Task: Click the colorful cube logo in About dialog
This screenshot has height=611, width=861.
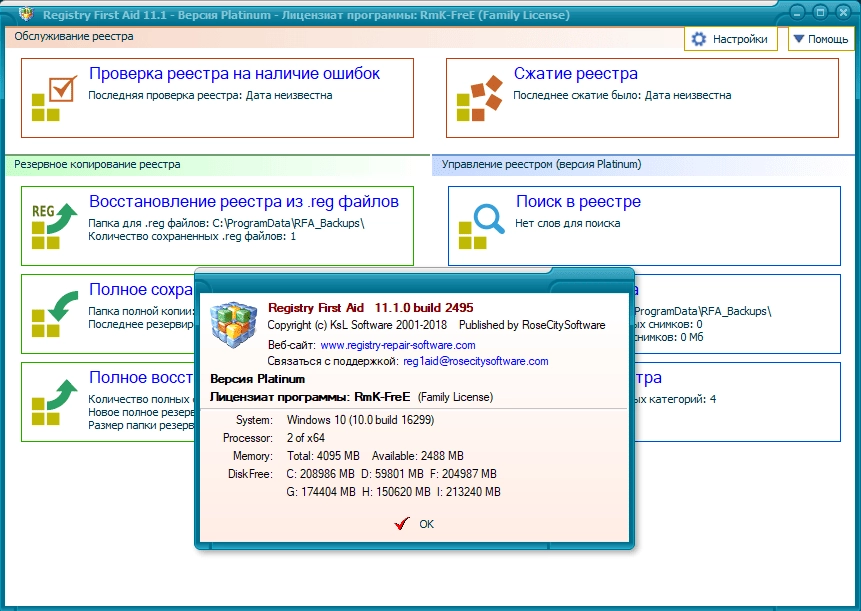Action: 233,324
